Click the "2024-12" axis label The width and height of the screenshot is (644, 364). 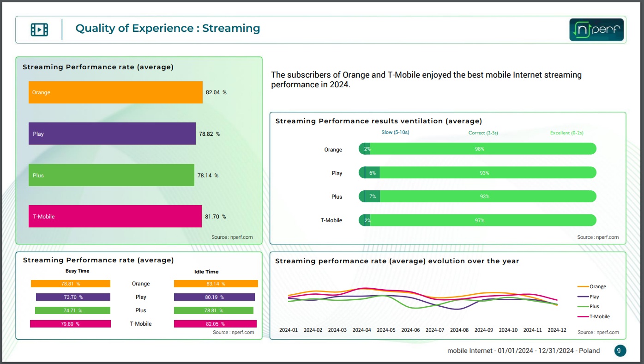(x=557, y=330)
